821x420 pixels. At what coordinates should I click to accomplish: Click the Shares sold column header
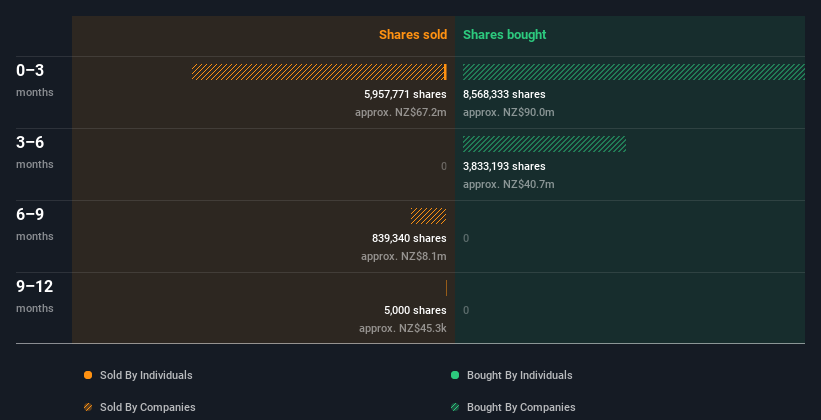pyautogui.click(x=413, y=35)
